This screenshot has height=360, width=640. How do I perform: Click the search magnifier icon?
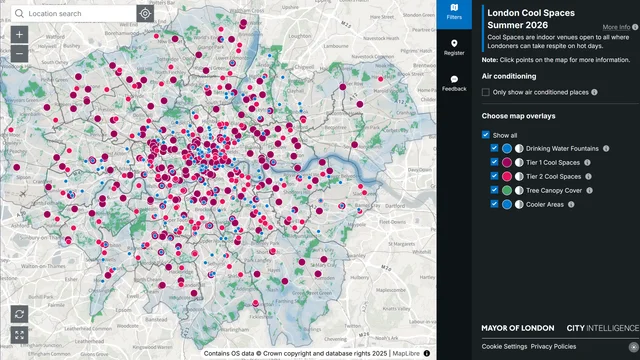tap(19, 13)
